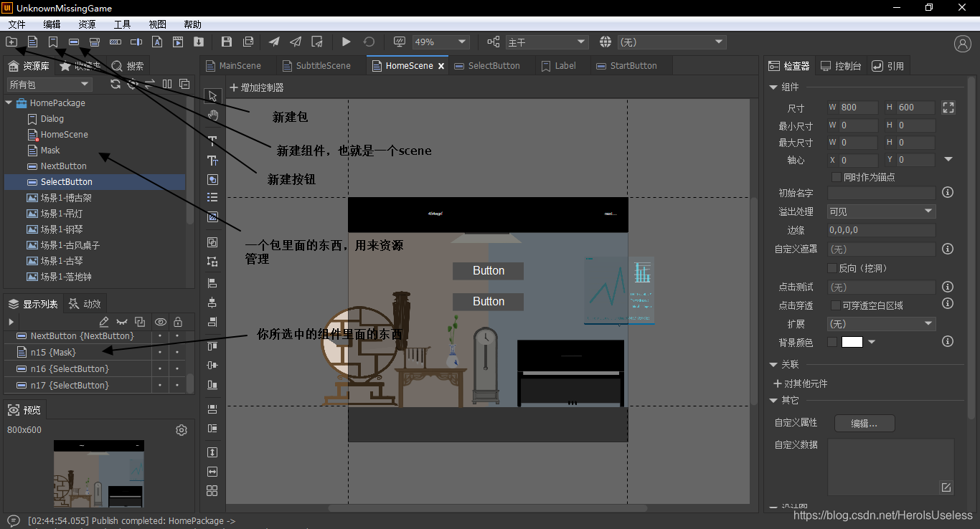Open the 扩展 (无) dropdown
The image size is (980, 529).
880,324
